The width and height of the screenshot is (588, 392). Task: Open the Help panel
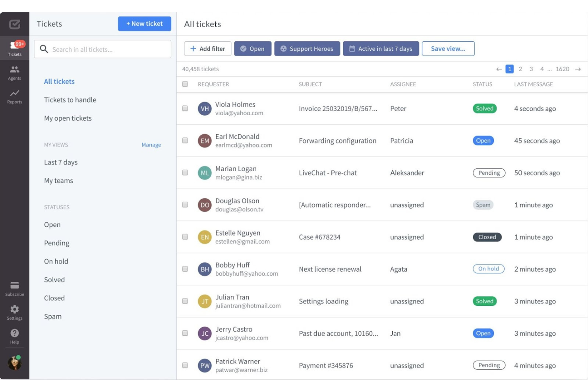(14, 335)
